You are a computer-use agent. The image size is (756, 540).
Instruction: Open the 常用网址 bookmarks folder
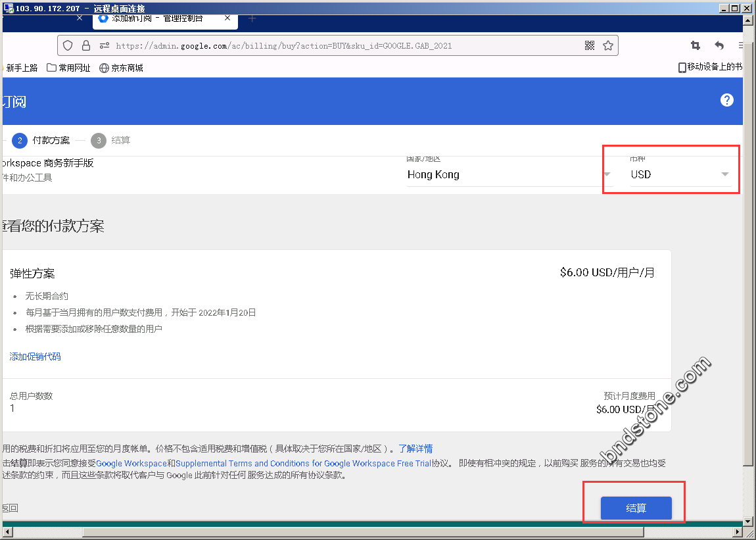[x=68, y=68]
